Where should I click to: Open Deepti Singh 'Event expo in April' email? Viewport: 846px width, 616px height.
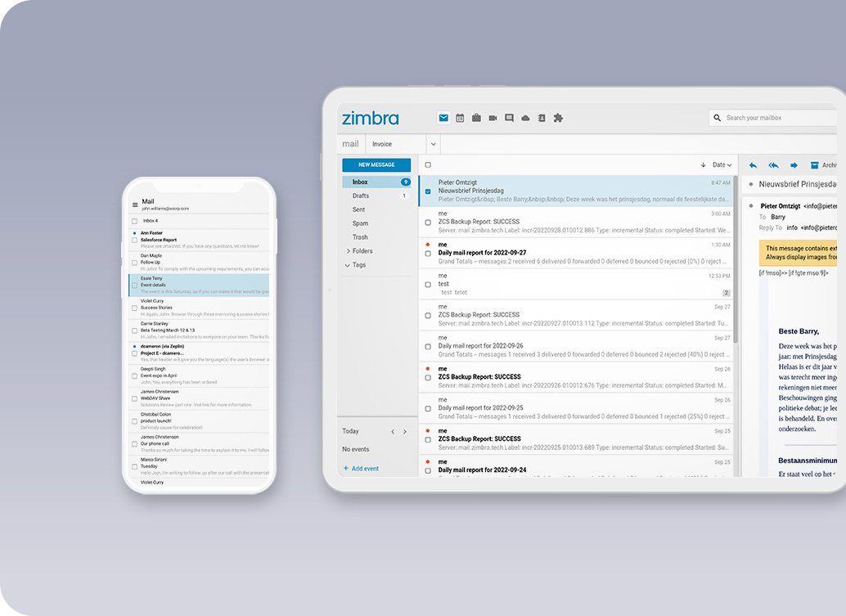[199, 376]
